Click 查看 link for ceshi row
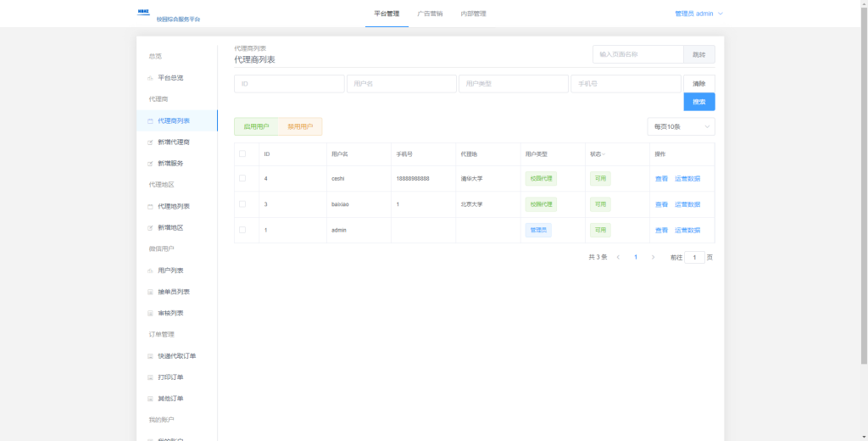The image size is (868, 441). pos(661,178)
